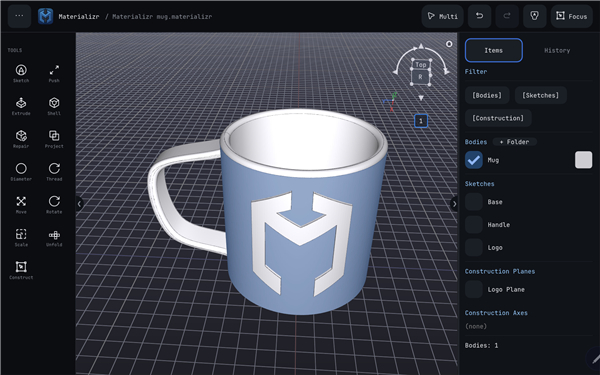Select the Logo Plane label
Viewport: 600px width, 375px height.
click(506, 289)
